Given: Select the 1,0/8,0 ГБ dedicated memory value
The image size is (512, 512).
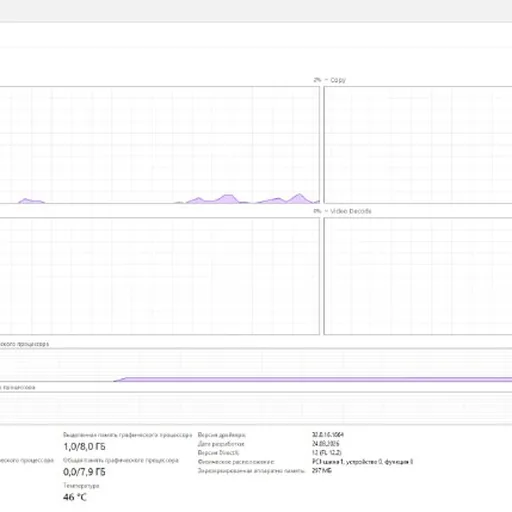Looking at the screenshot, I should tap(84, 447).
